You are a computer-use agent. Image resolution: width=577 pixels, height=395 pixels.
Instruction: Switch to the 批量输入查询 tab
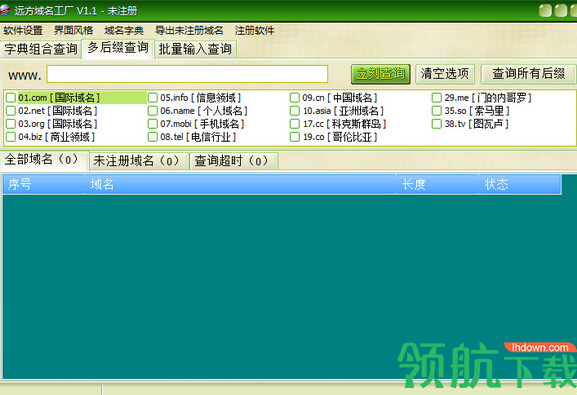coord(195,49)
